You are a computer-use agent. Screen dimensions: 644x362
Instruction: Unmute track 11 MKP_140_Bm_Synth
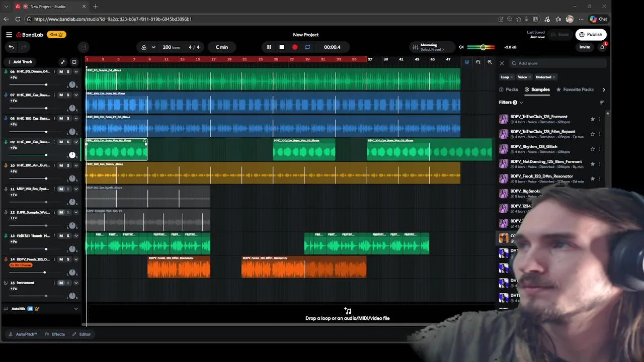coord(61,189)
